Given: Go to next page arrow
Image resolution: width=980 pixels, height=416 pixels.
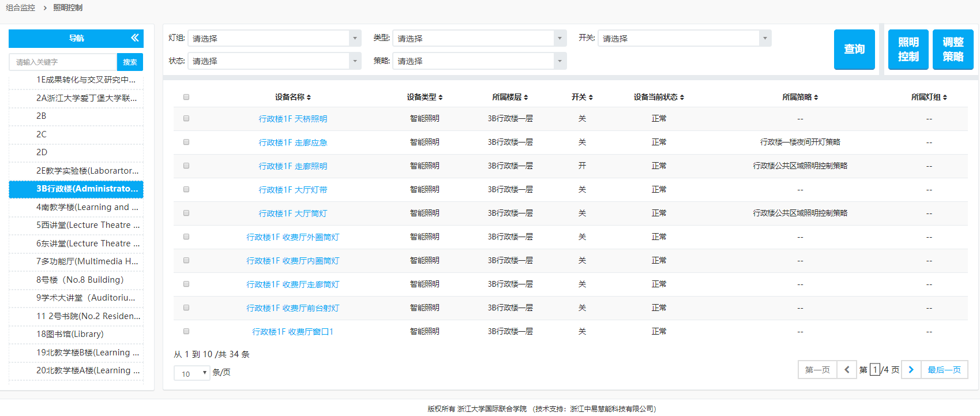Looking at the screenshot, I should coord(911,370).
